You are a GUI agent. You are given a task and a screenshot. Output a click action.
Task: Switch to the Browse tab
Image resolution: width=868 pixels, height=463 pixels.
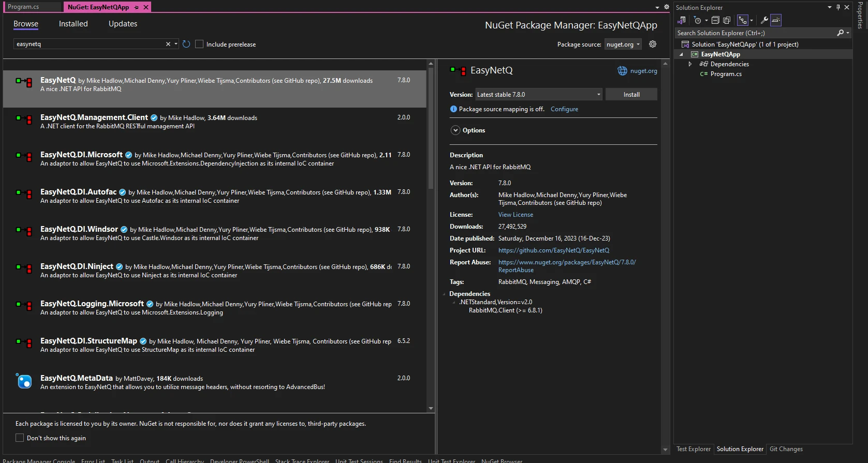pos(26,24)
